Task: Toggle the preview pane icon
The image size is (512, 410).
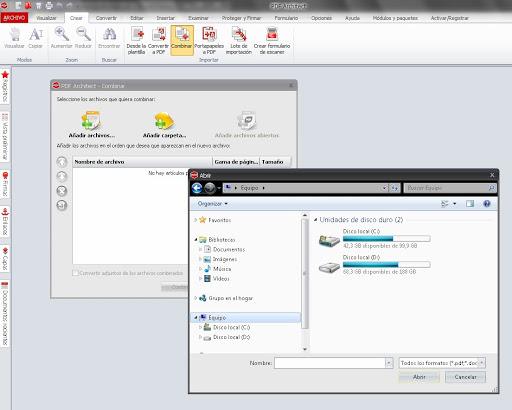Action: tap(470, 204)
